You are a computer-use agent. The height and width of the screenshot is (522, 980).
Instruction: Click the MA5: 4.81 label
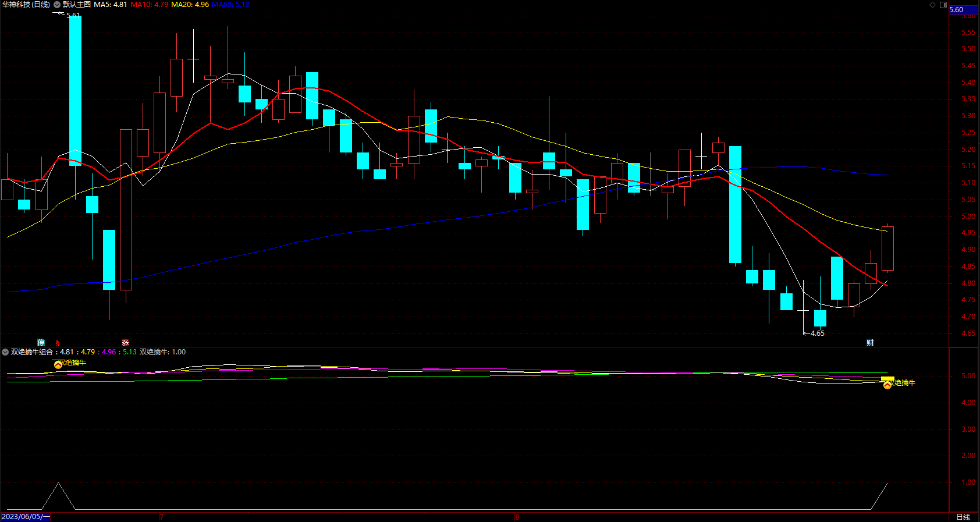point(111,5)
